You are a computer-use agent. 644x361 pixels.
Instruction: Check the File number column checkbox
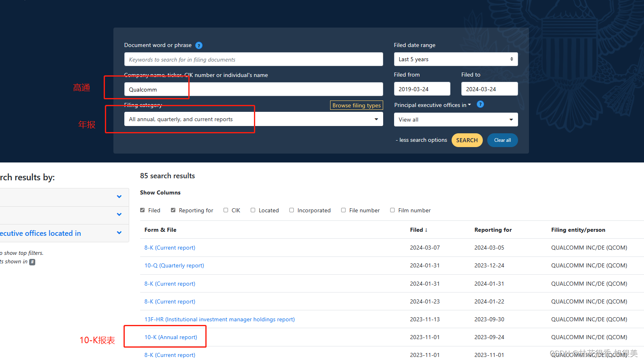(x=343, y=210)
